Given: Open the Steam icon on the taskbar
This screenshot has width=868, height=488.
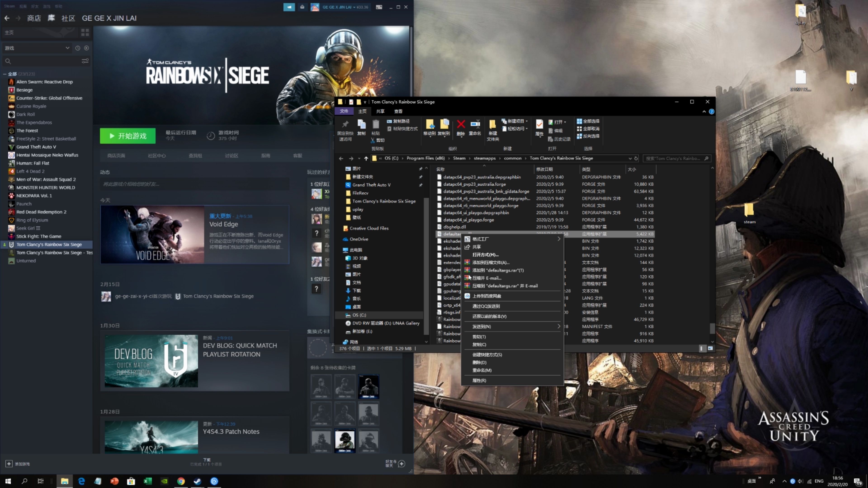Looking at the screenshot, I should coord(198,481).
